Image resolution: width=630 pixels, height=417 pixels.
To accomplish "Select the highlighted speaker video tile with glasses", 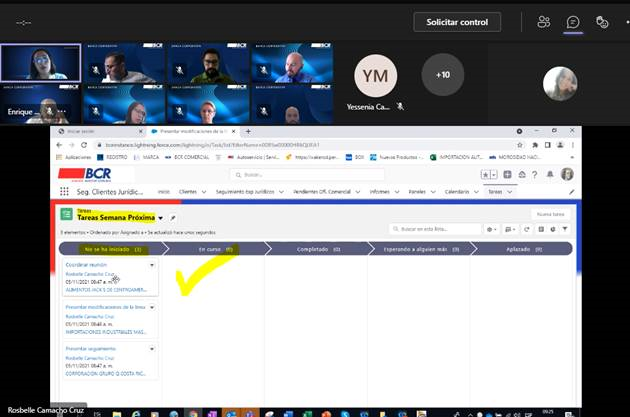I will coord(41,63).
